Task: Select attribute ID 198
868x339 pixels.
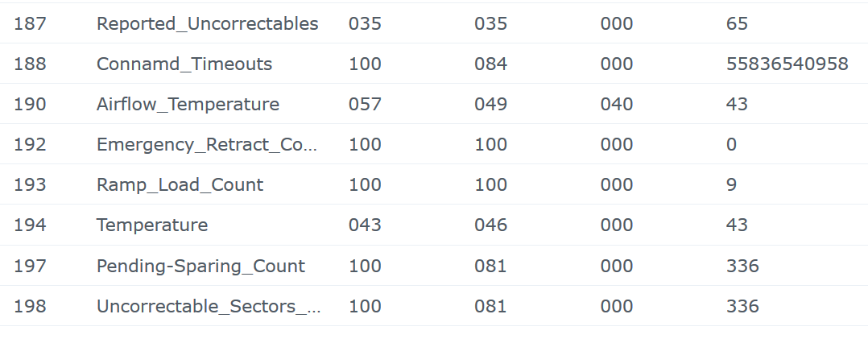Action: (30, 306)
